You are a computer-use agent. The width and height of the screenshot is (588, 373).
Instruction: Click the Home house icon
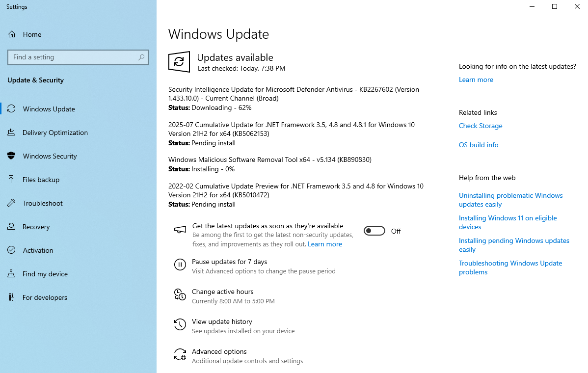[12, 34]
